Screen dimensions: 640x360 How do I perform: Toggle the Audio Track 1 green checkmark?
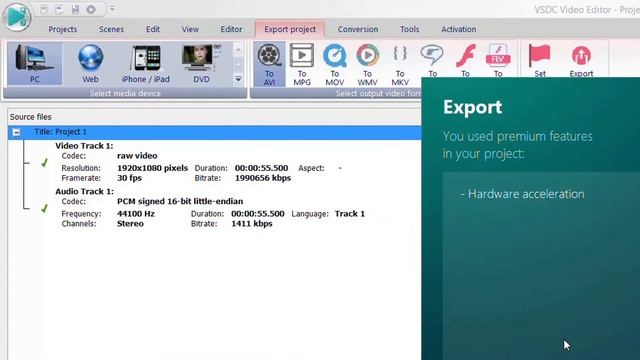(x=44, y=209)
